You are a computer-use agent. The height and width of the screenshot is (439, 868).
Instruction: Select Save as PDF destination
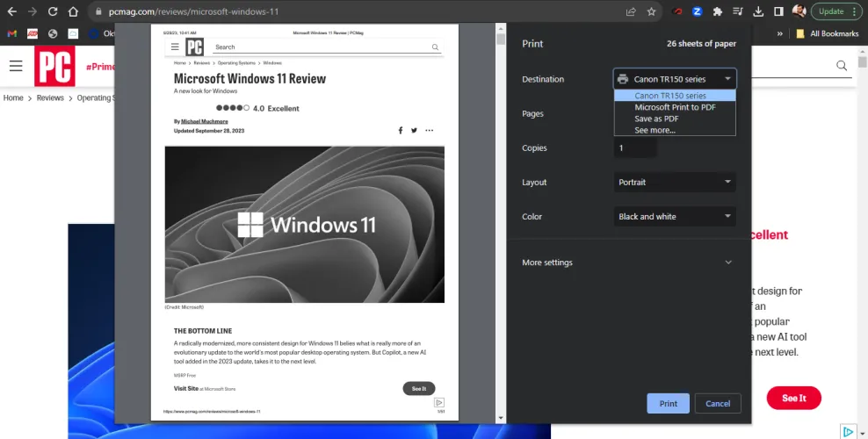coord(656,119)
